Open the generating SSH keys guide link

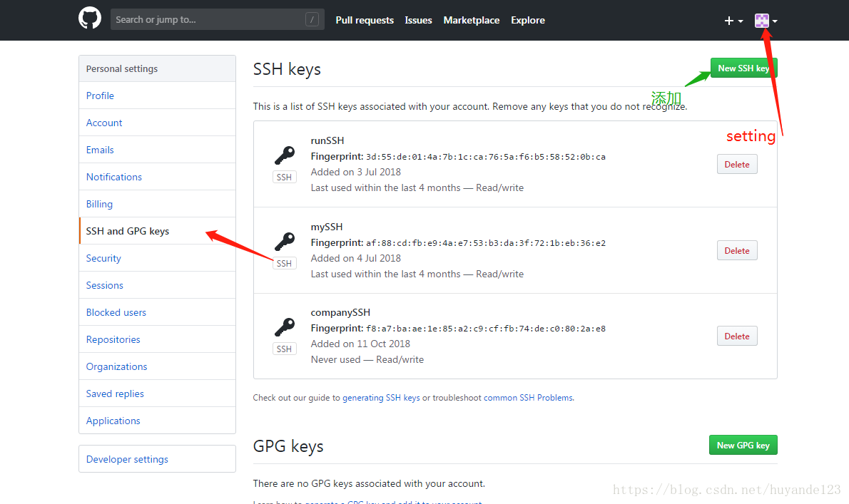coord(381,398)
